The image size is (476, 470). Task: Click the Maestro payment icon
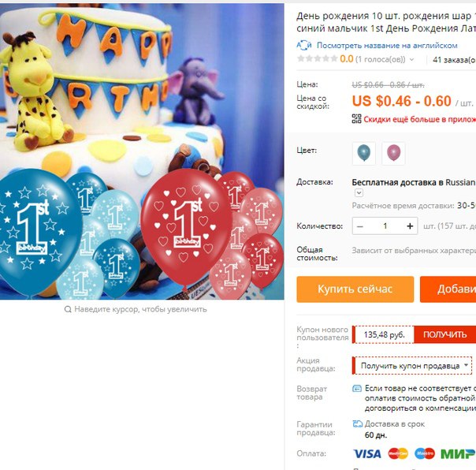click(x=425, y=453)
